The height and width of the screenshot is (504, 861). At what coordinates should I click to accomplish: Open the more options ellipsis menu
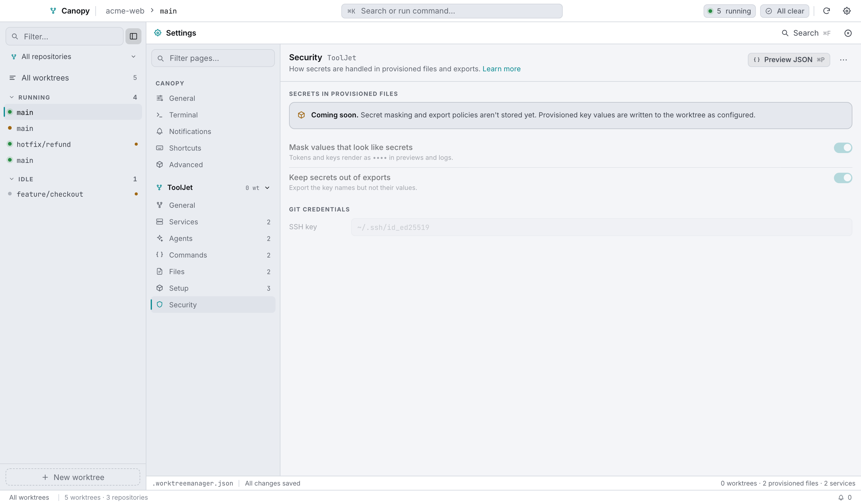[843, 60]
